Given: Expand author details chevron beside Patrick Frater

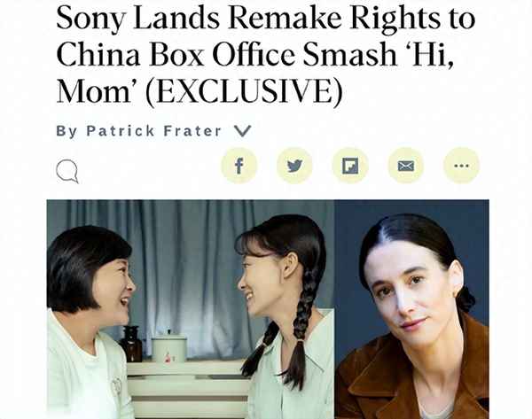Looking at the screenshot, I should coord(243,131).
